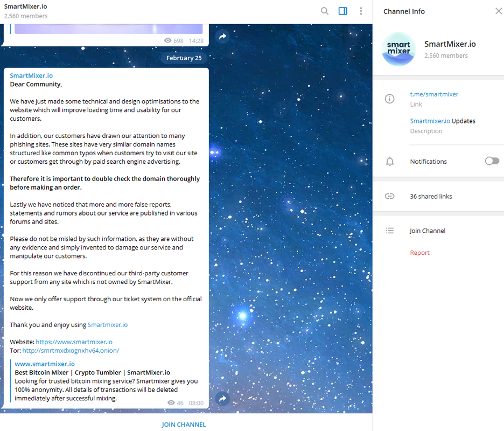Click the 08:00 message timestamp
The height and width of the screenshot is (431, 504).
point(196,403)
